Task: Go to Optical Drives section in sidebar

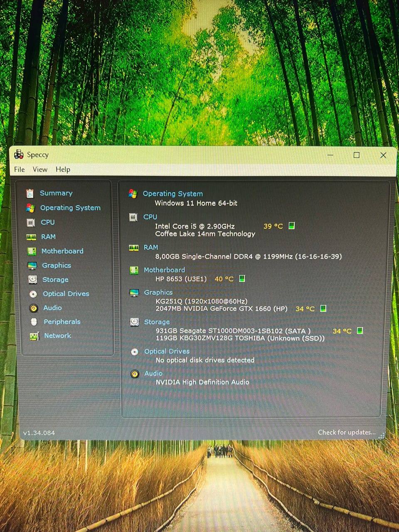Action: pos(66,294)
